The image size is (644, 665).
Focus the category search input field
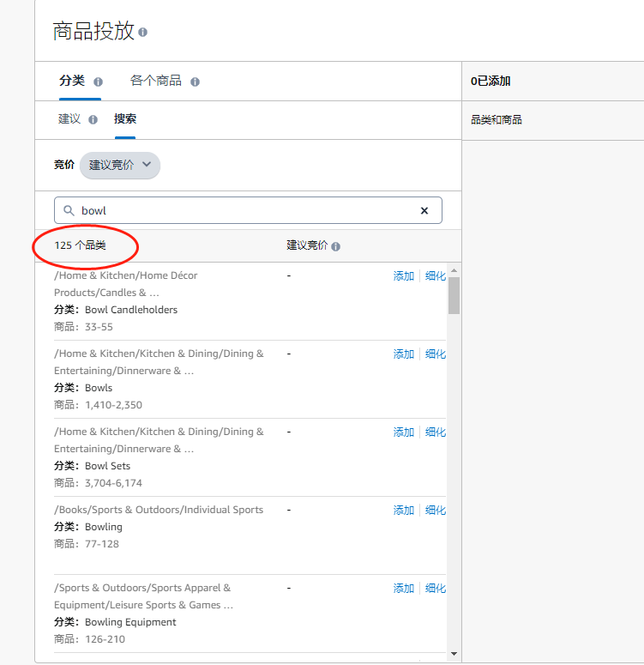point(248,210)
